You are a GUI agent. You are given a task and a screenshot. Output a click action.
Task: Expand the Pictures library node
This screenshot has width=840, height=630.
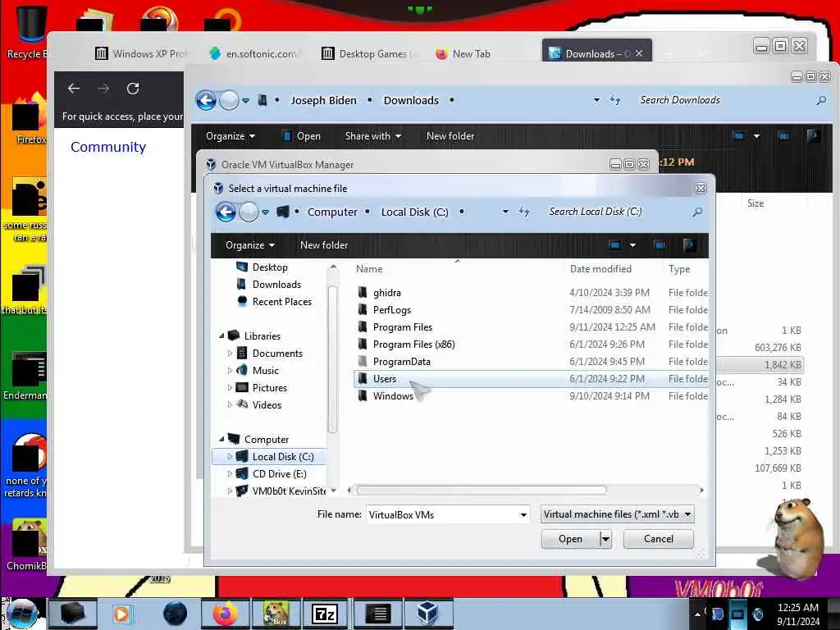pos(230,388)
